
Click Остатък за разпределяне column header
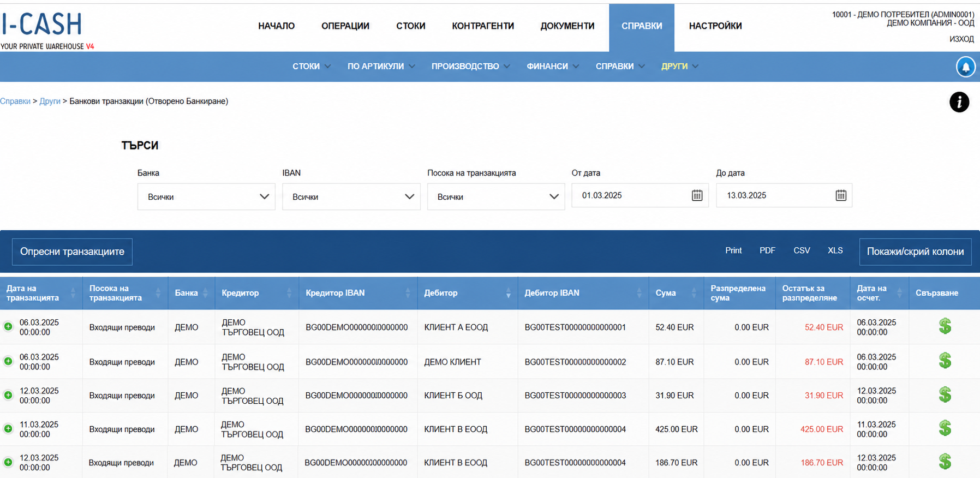[812, 293]
